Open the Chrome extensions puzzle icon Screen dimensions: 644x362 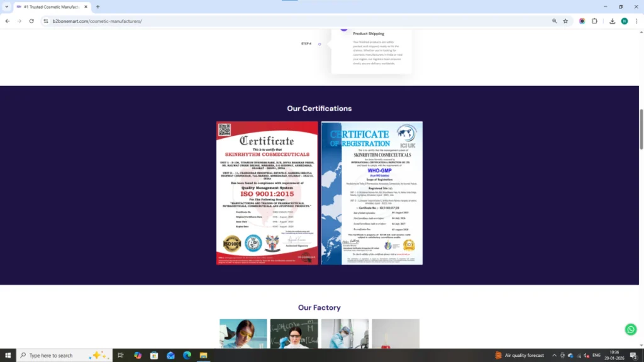click(x=594, y=21)
